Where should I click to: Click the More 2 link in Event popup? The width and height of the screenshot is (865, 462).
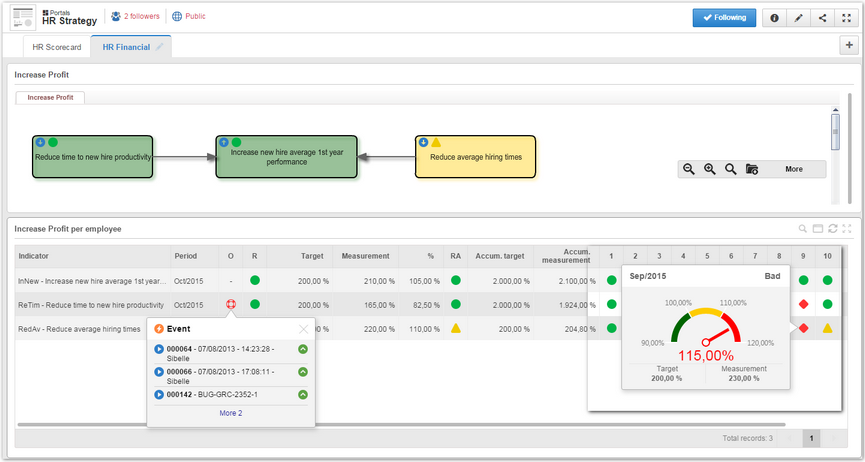tap(231, 413)
